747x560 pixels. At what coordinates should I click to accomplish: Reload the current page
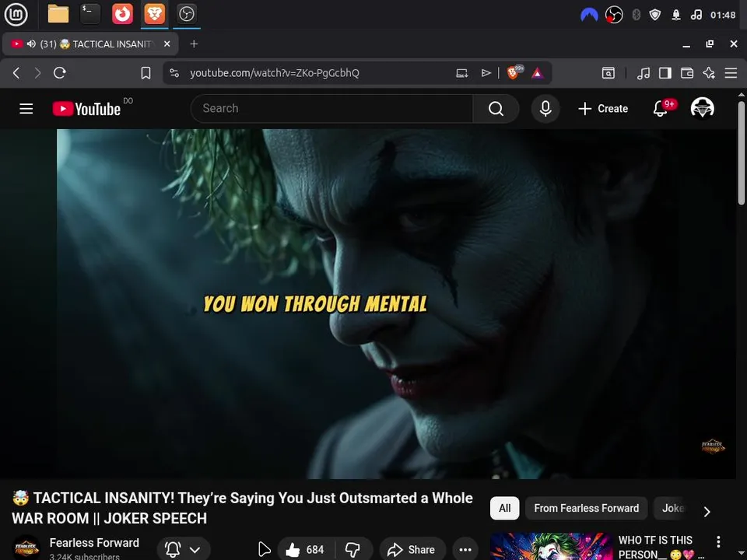[x=60, y=73]
